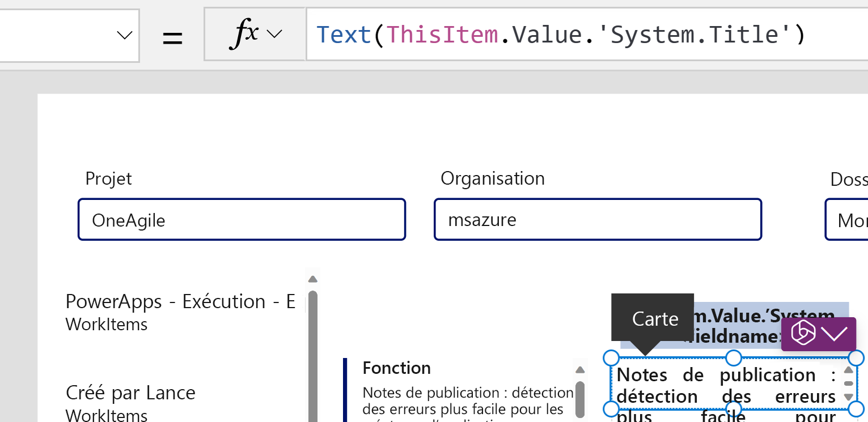Click the partially visible Dossier input field

pyautogui.click(x=846, y=219)
